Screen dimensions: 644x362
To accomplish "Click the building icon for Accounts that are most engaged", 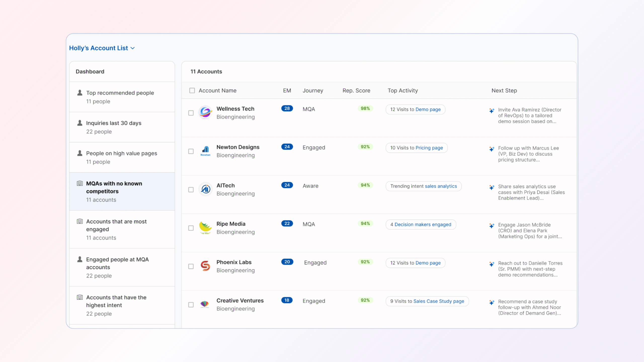I will pos(80,221).
